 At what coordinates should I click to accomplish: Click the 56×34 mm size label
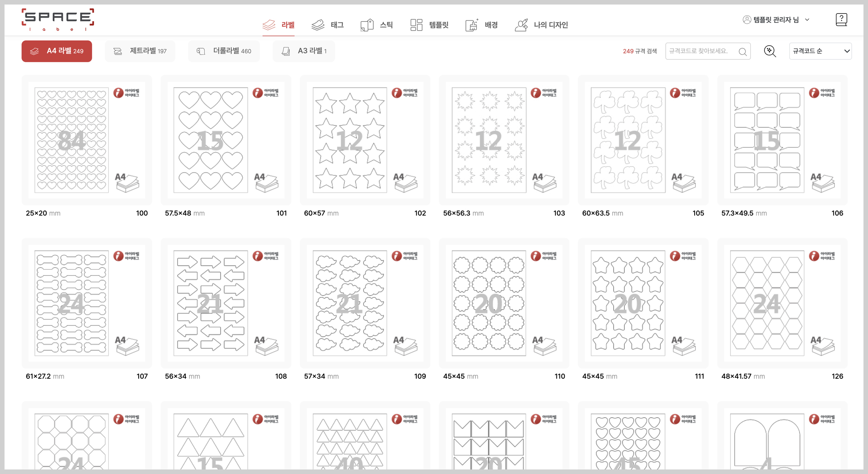tap(182, 376)
